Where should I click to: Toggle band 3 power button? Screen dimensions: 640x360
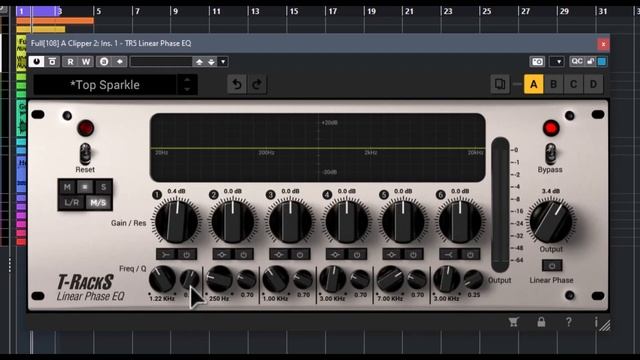tap(300, 255)
